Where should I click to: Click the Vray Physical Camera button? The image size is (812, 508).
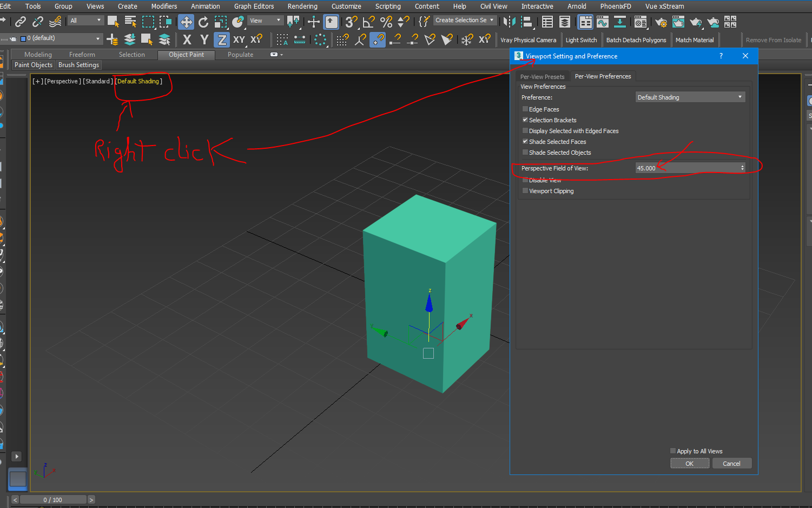point(528,39)
